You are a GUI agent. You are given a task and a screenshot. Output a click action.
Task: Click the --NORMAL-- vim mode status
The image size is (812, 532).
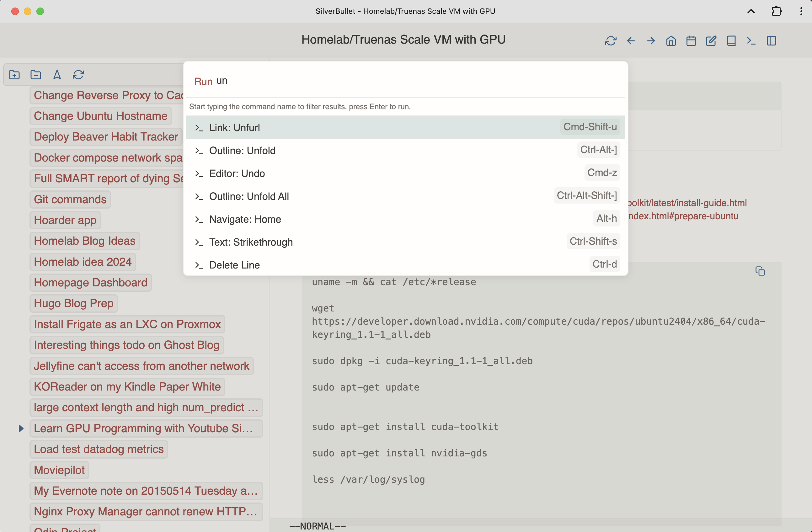(x=318, y=526)
